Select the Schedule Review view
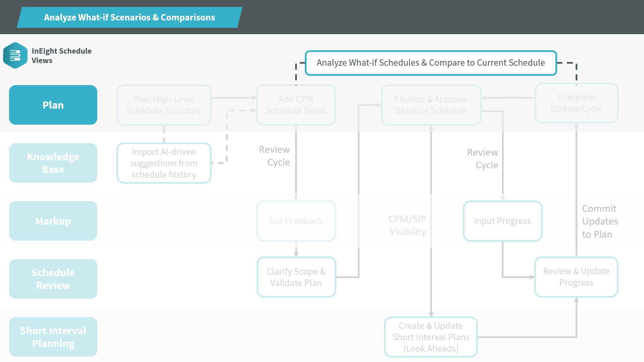Image resolution: width=644 pixels, height=362 pixels. tap(53, 279)
